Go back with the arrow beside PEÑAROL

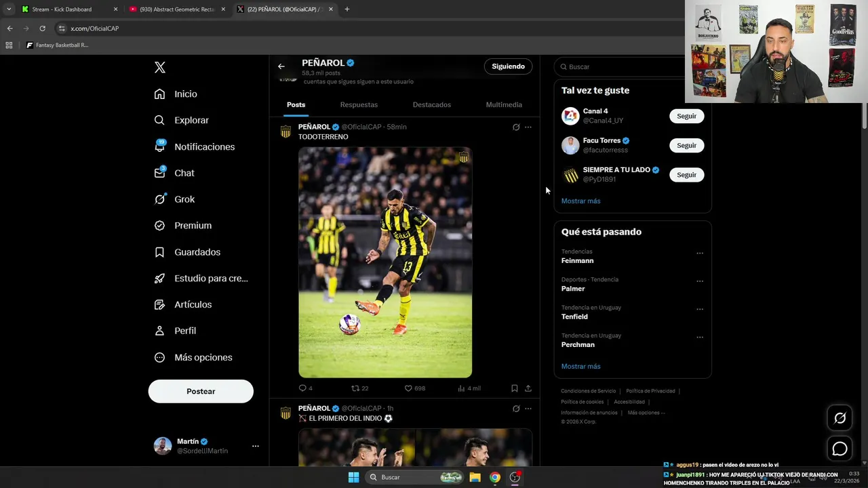(x=281, y=66)
